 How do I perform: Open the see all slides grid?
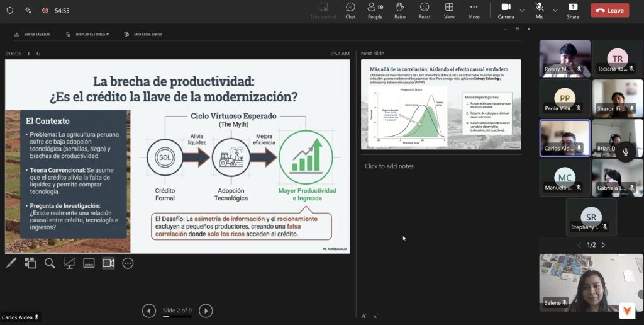click(30, 263)
